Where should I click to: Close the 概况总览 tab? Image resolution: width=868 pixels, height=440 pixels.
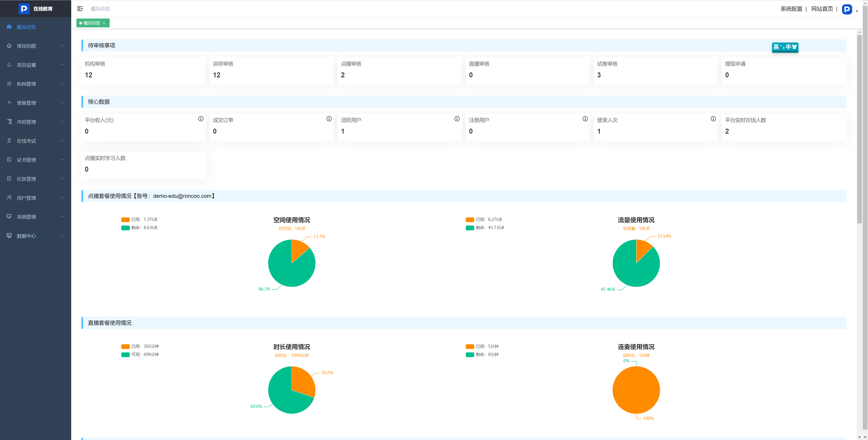tap(104, 23)
